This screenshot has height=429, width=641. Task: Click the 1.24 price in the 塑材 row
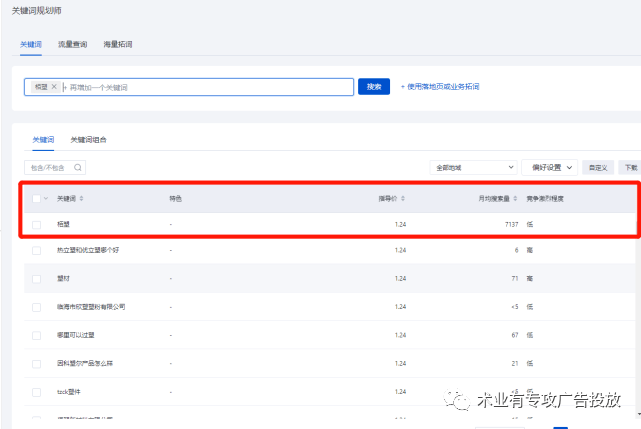(x=400, y=279)
